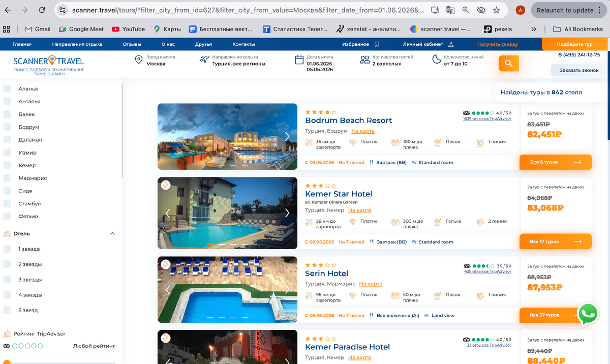
Task: Reload the page in Chrome
Action: point(41,10)
